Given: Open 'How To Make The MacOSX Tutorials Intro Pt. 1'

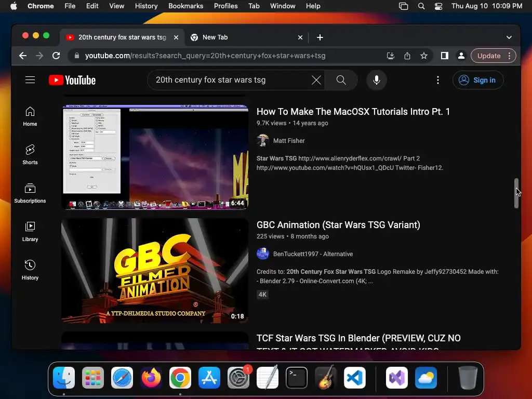Looking at the screenshot, I should click(x=353, y=112).
